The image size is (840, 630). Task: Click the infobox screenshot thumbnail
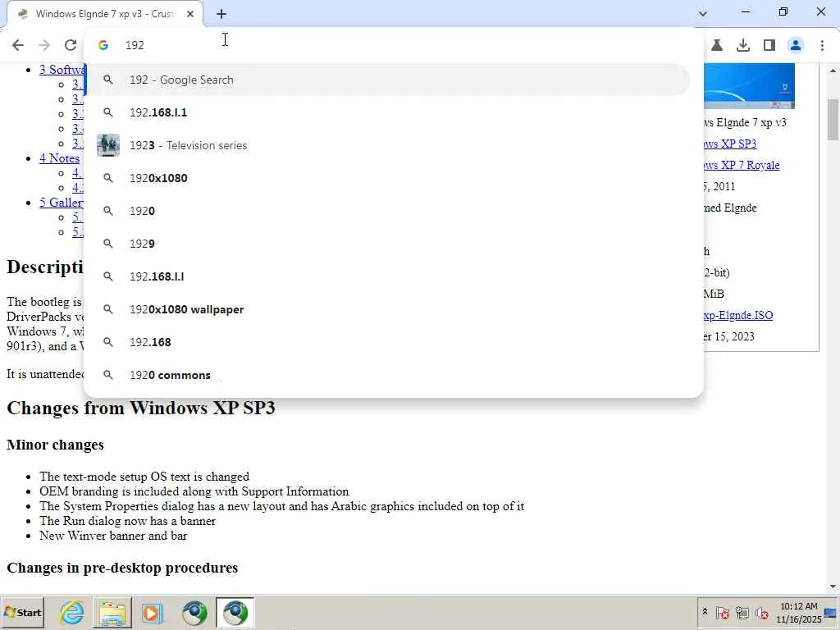click(x=749, y=85)
